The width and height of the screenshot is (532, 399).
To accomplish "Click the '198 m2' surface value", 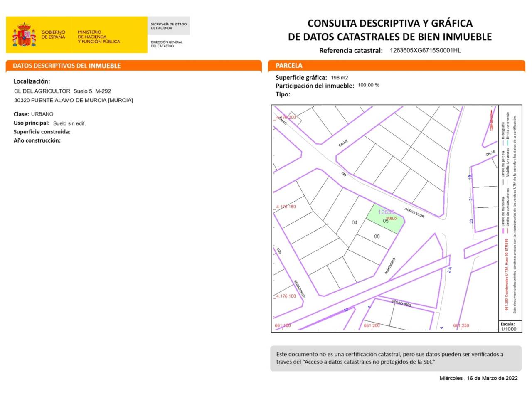I will [340, 78].
